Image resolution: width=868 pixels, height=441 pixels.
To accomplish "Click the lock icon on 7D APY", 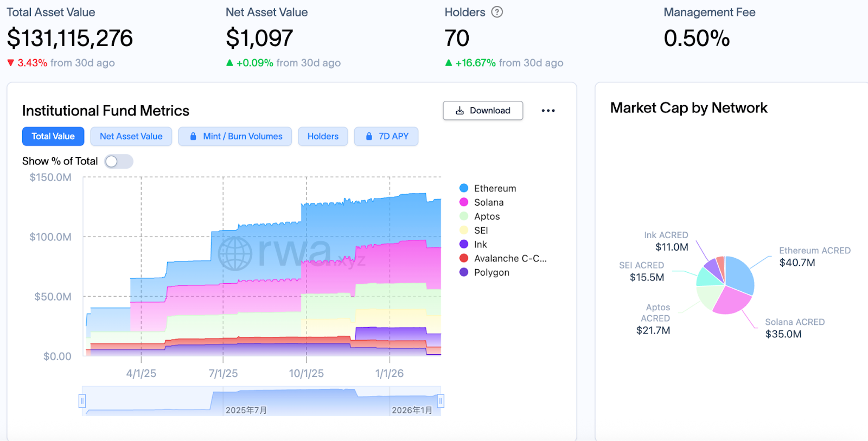I will [369, 137].
